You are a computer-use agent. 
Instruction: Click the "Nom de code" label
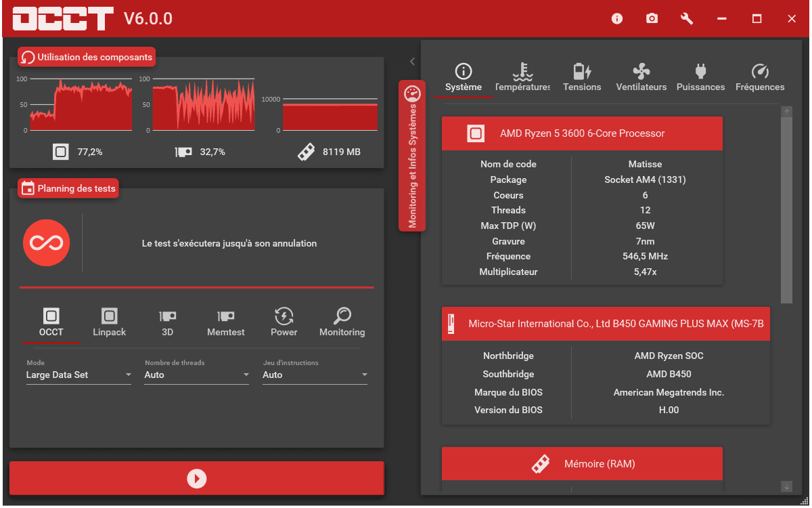(x=508, y=164)
